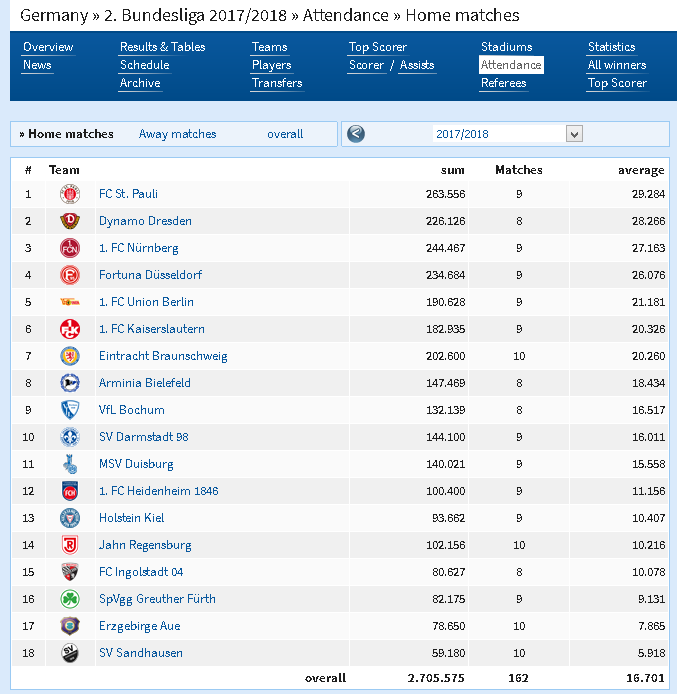Open the SpVgg Greuther Fürth link
The image size is (677, 694).
[158, 599]
